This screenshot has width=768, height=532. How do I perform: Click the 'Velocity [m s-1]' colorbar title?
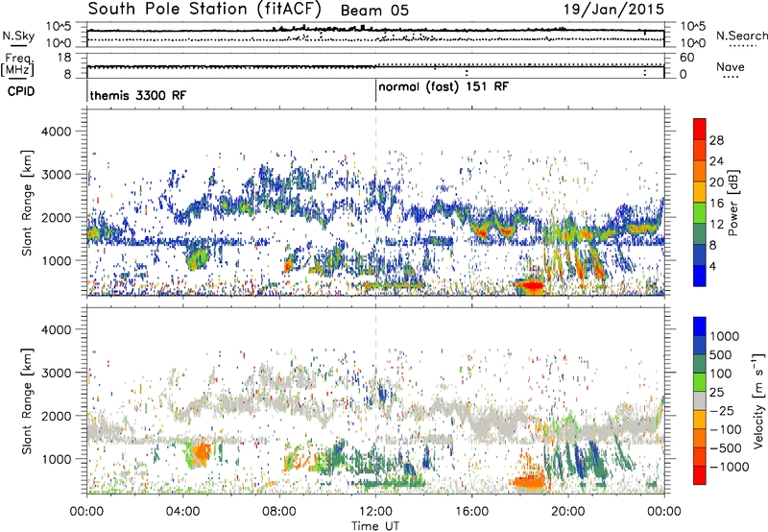758,400
